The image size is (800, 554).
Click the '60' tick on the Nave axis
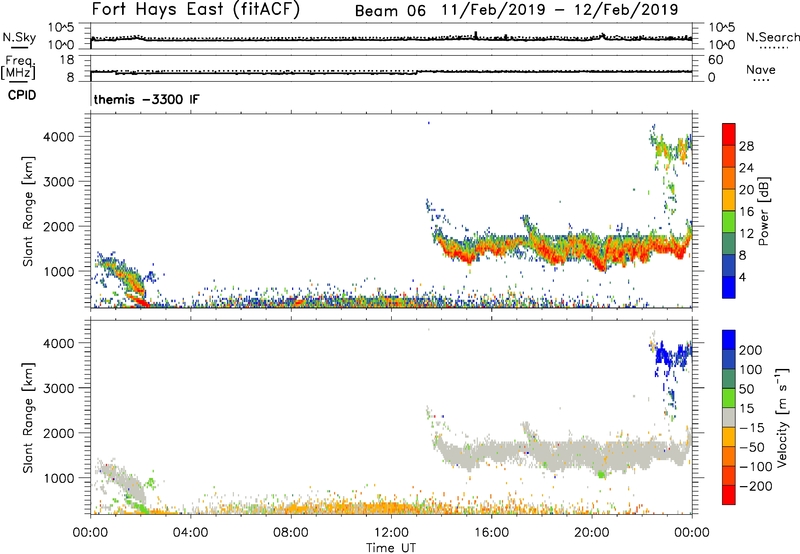(715, 60)
